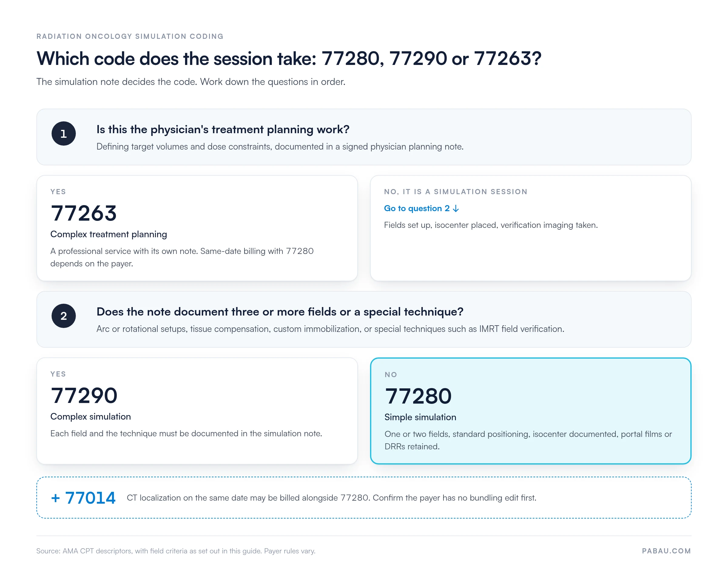Click the Radiation Oncology Simulation Coding label
Viewport: 728px width, 588px height.
(130, 36)
